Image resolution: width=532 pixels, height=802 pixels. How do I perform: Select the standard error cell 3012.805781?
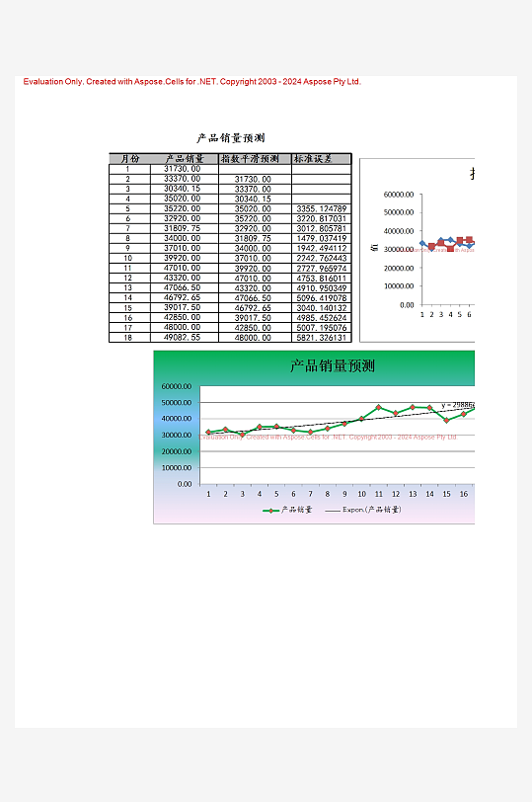pyautogui.click(x=322, y=228)
